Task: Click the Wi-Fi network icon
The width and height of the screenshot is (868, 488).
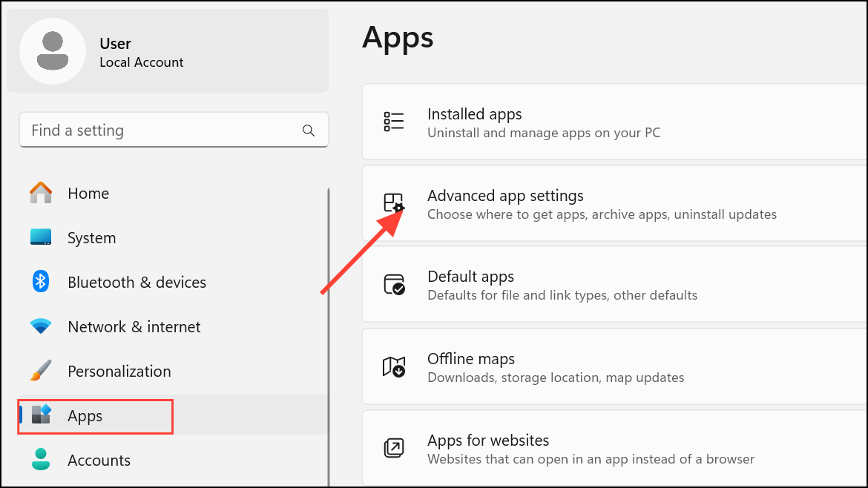Action: coord(41,326)
